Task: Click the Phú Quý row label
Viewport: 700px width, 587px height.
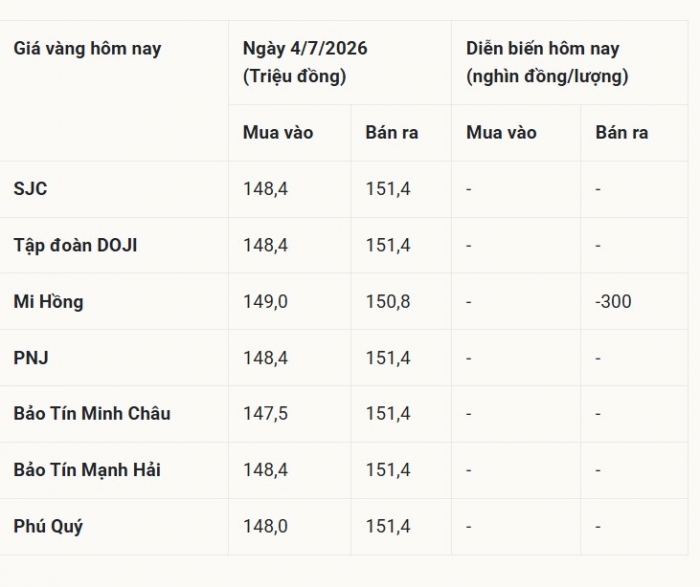Action: click(x=48, y=527)
